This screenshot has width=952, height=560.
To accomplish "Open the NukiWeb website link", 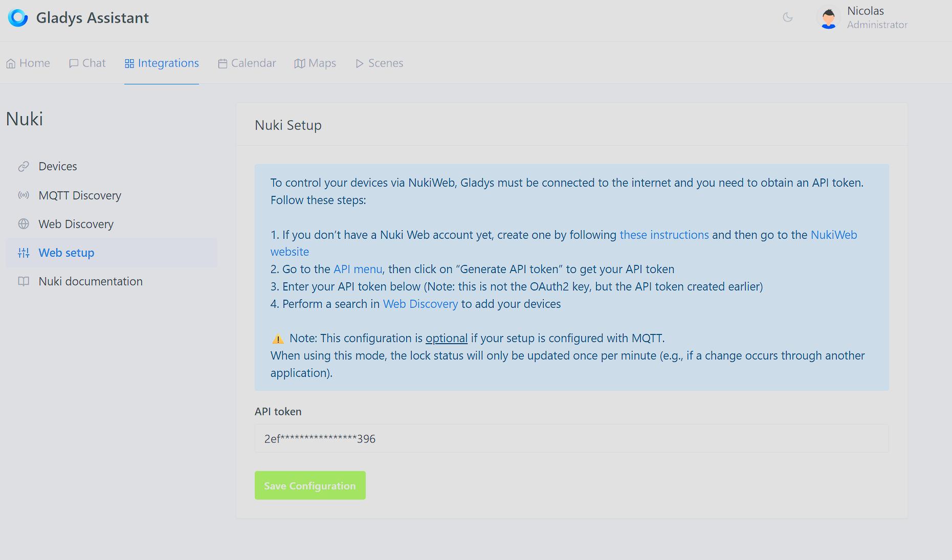I will click(x=834, y=235).
